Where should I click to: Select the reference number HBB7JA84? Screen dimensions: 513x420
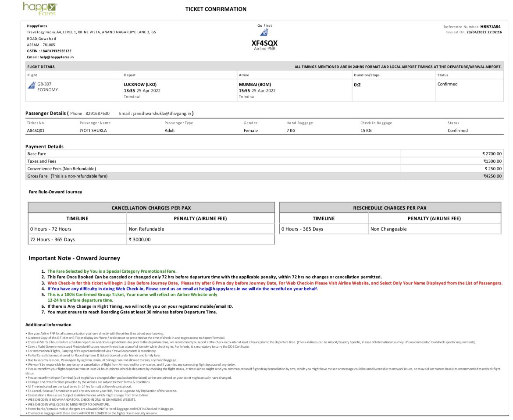(490, 27)
